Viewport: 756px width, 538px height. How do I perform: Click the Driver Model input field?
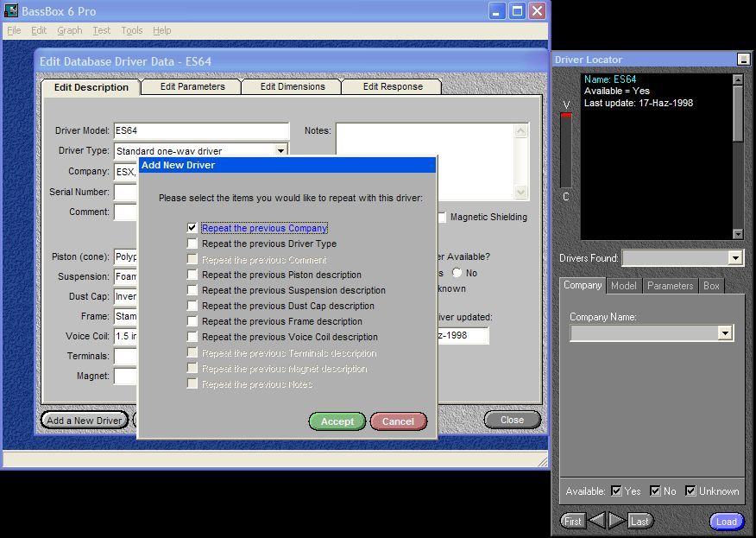click(x=201, y=130)
